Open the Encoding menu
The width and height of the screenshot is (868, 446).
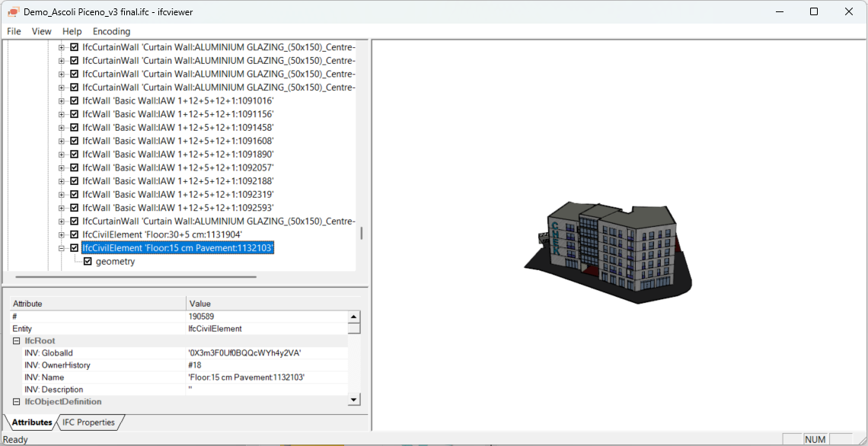coord(111,31)
